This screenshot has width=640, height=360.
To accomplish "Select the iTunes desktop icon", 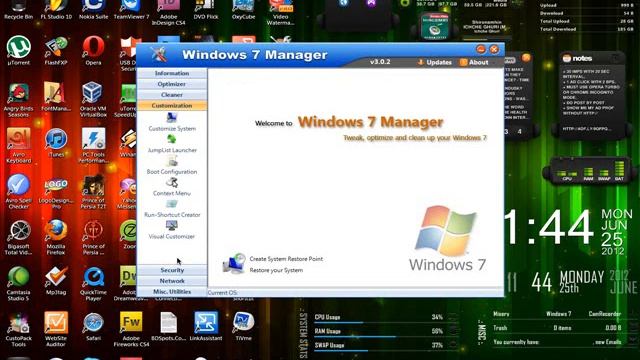I will click(56, 143).
